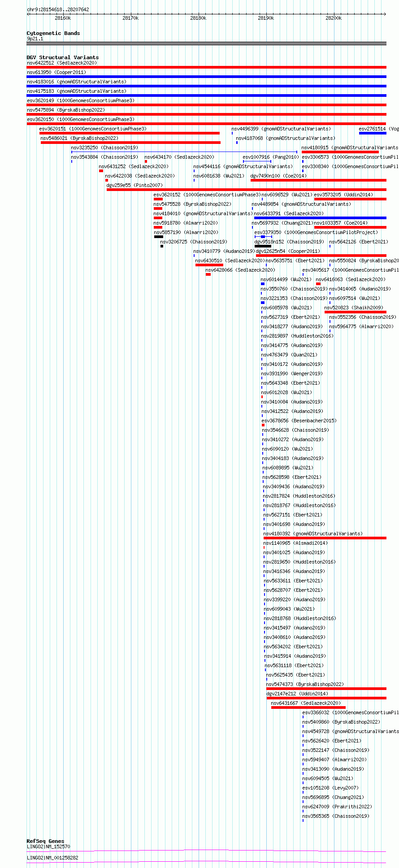Select the nsv613950 (Cooper2011) label
Screen dimensions: 399x868
(x=56, y=72)
